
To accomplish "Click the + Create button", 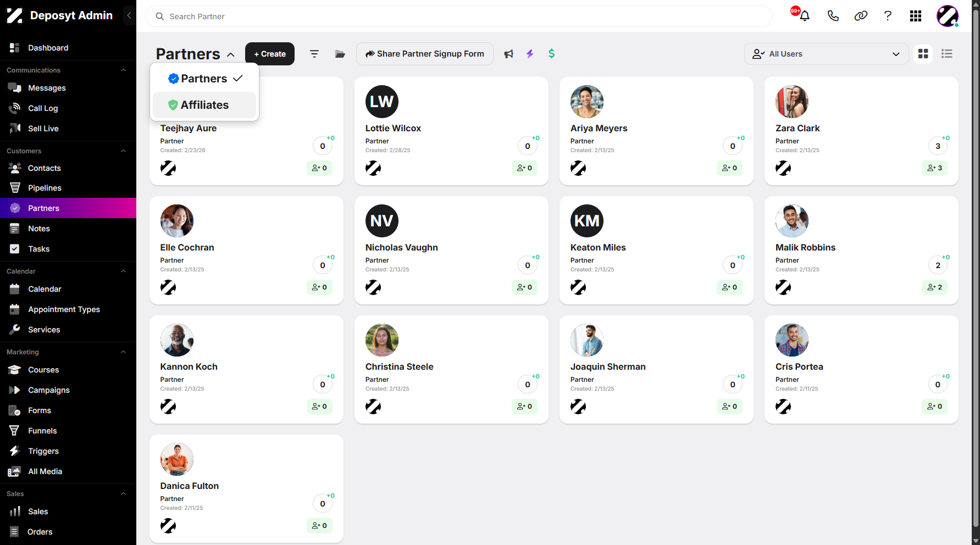I will [x=270, y=54].
